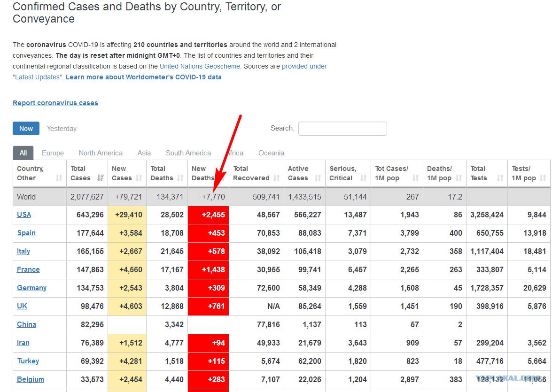Click Active Cases sort arrows
Image resolution: width=552 pixels, height=392 pixels.
click(x=318, y=178)
